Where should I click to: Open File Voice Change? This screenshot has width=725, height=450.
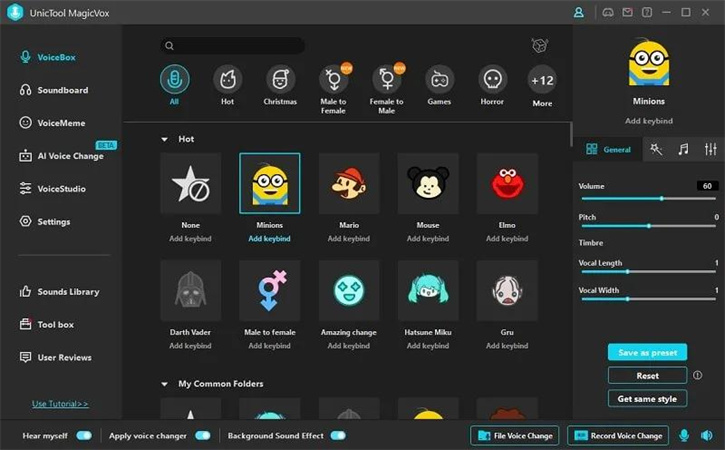tap(515, 436)
